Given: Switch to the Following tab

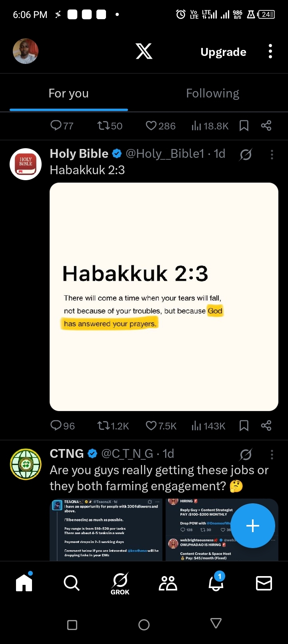Looking at the screenshot, I should click(x=213, y=93).
